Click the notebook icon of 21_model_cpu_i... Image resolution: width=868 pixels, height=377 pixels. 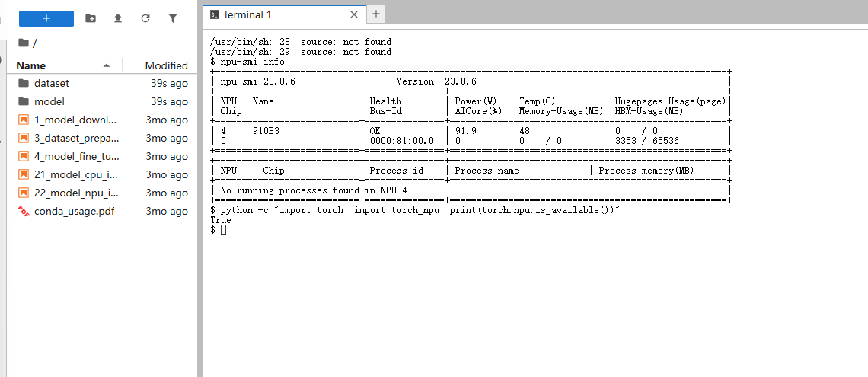pos(24,174)
